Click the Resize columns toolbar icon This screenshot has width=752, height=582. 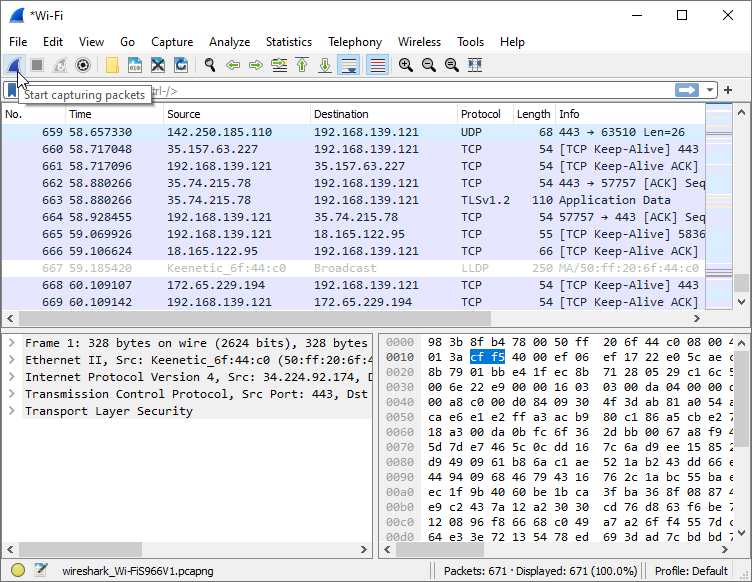click(475, 65)
